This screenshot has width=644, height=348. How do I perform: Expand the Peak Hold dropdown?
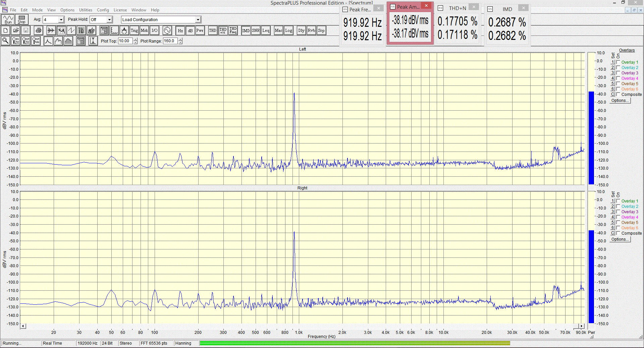pos(109,20)
